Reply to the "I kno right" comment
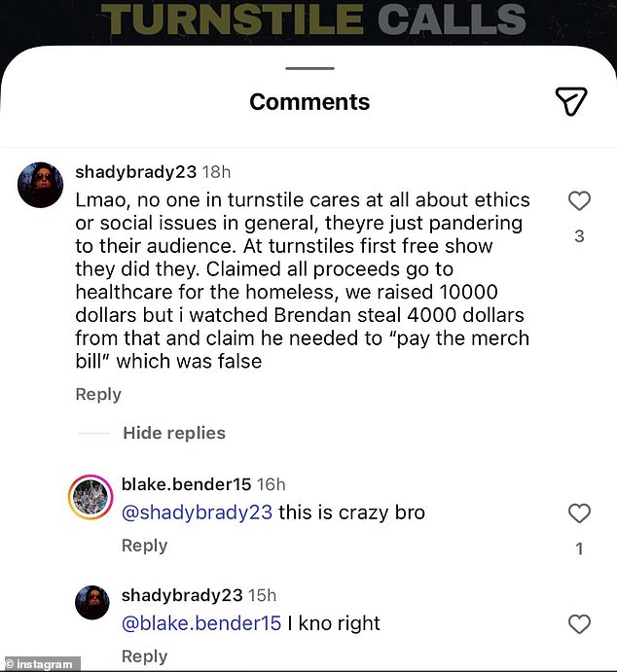617x672 pixels. [144, 656]
